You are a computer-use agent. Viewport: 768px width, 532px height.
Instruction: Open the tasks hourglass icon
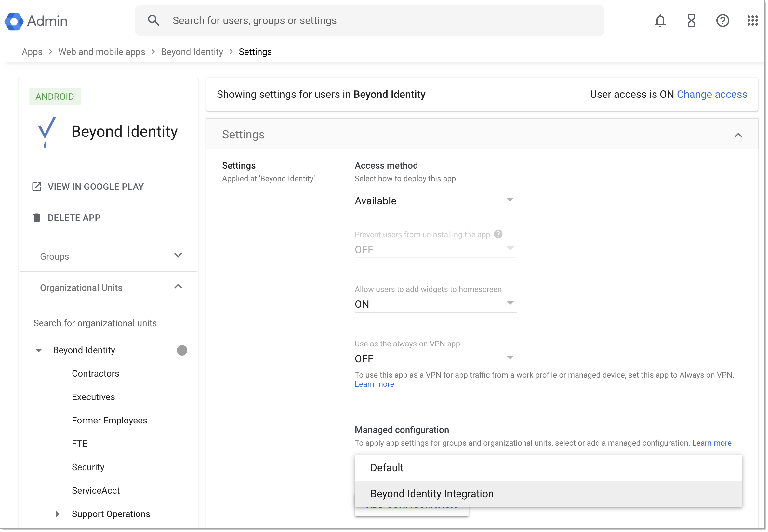coord(691,21)
